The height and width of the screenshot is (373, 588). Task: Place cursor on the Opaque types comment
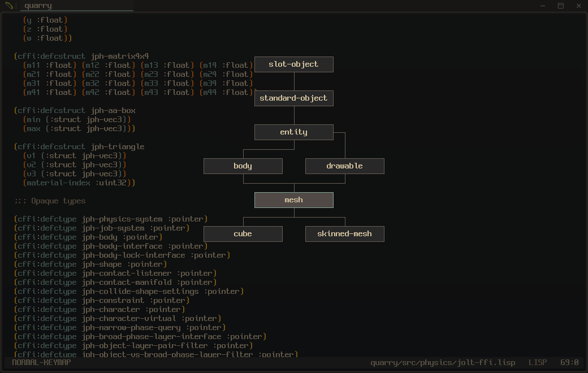[x=50, y=201]
